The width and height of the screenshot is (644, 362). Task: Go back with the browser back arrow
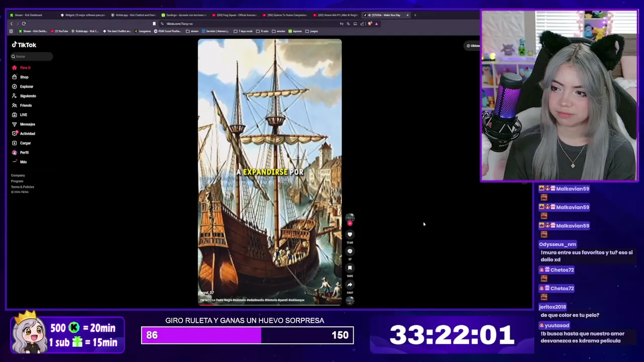(12, 24)
